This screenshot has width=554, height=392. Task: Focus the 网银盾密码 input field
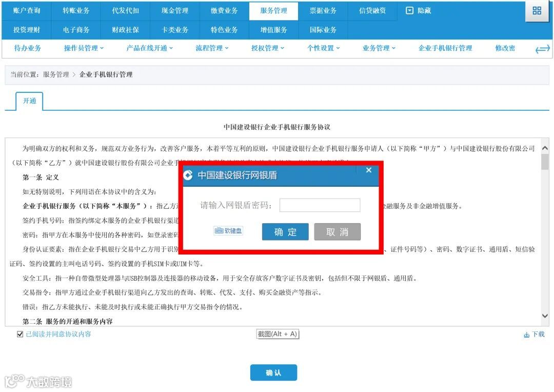click(x=320, y=205)
